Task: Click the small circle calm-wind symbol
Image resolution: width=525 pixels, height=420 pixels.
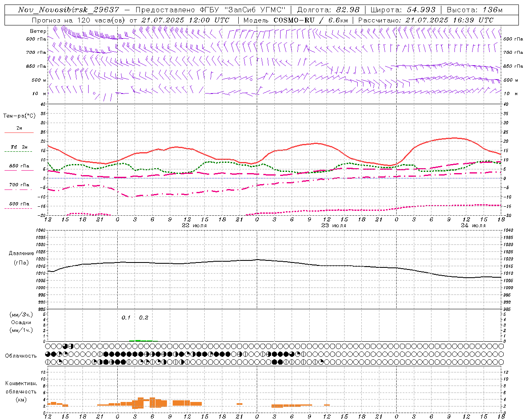Action: click(94, 94)
